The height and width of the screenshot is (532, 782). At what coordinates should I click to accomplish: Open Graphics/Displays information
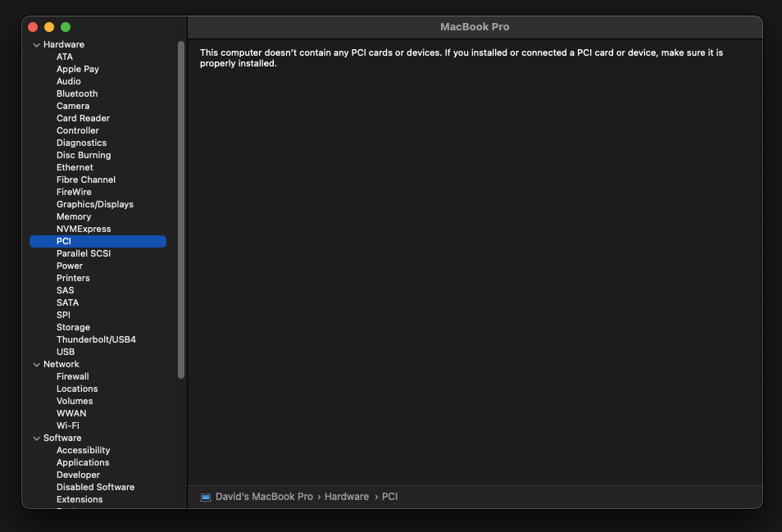tap(95, 204)
